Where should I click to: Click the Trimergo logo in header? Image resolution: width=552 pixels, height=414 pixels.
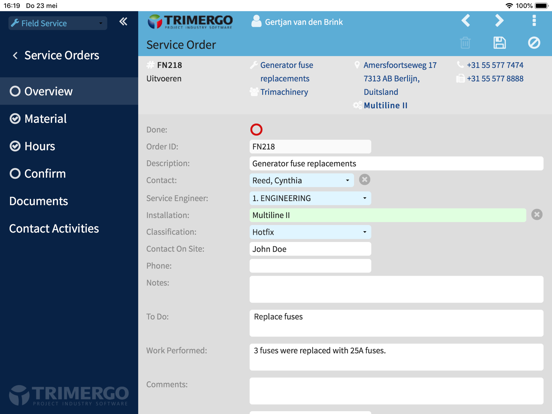pos(190,22)
